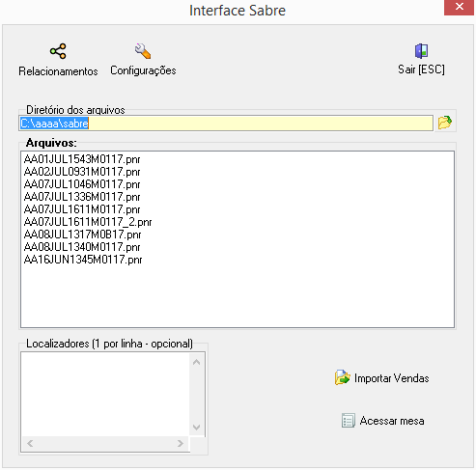Click Localizadores scroll right arrow
Screen dimensions: 476x470
(181, 444)
